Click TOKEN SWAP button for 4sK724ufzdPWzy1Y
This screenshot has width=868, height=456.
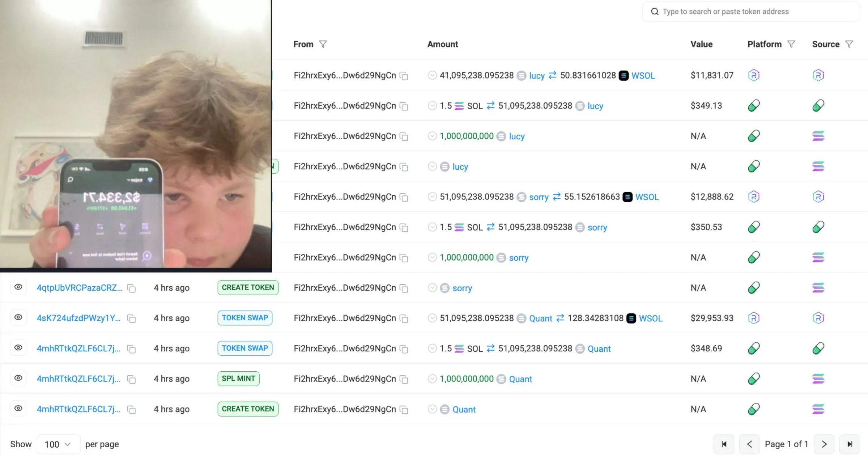point(244,318)
